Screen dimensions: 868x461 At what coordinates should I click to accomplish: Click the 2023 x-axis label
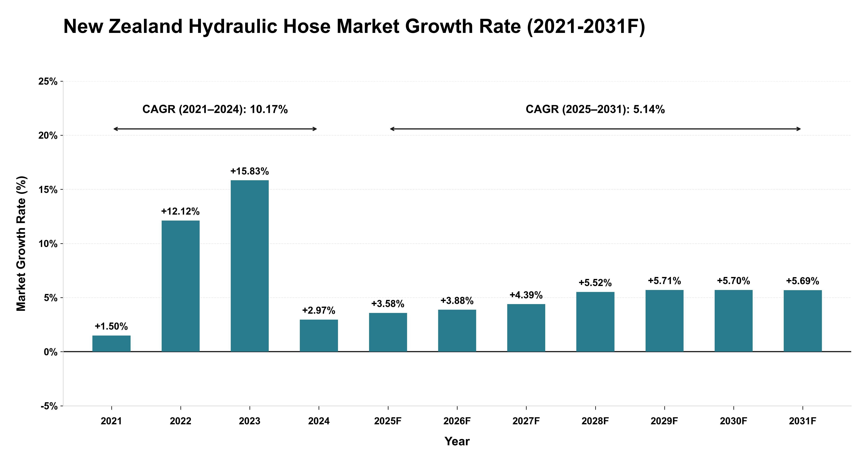250,421
